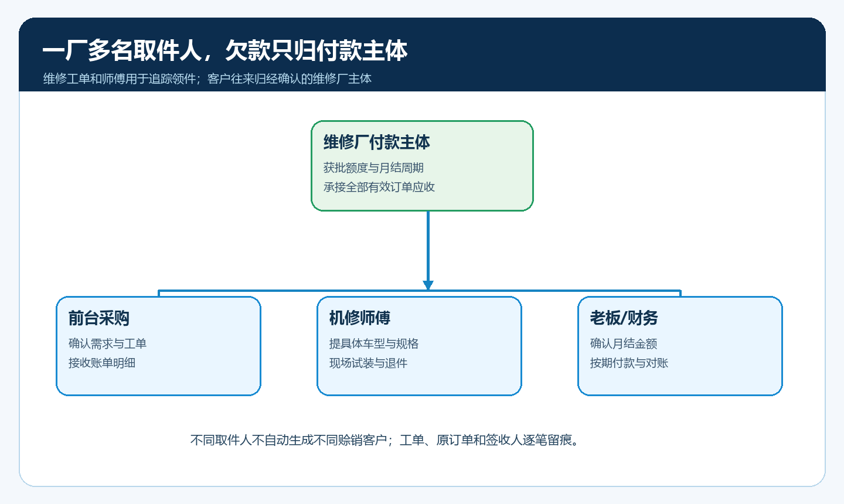Viewport: 844px width, 504px height.
Task: Click the text 按期付款与对账
Action: tap(629, 363)
